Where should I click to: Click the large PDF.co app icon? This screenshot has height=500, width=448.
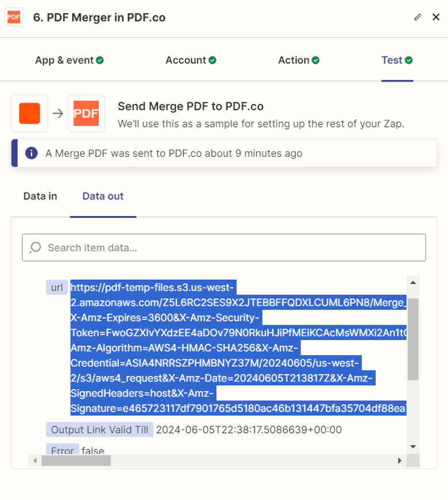(x=86, y=113)
